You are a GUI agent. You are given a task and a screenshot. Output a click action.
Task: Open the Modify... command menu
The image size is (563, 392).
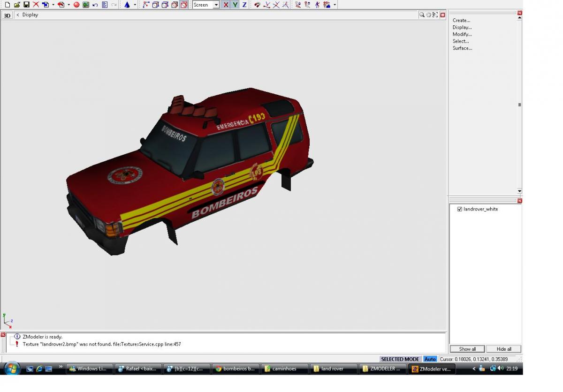(462, 34)
